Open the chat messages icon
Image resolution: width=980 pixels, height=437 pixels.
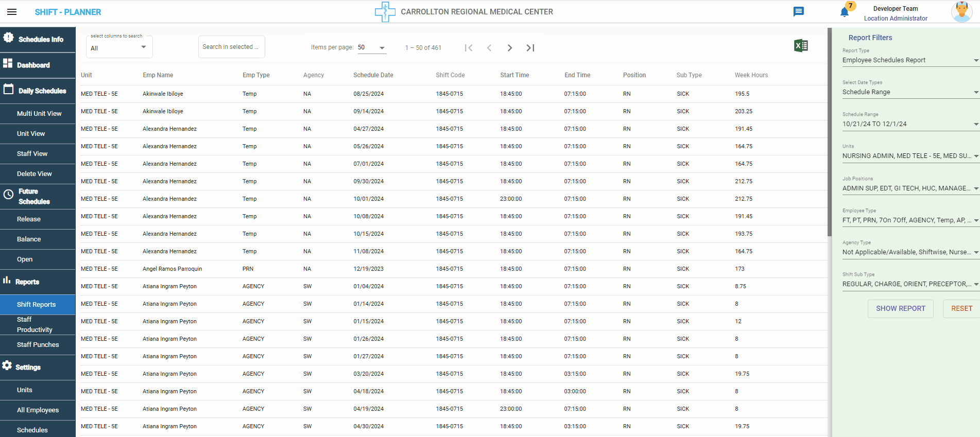pos(798,12)
